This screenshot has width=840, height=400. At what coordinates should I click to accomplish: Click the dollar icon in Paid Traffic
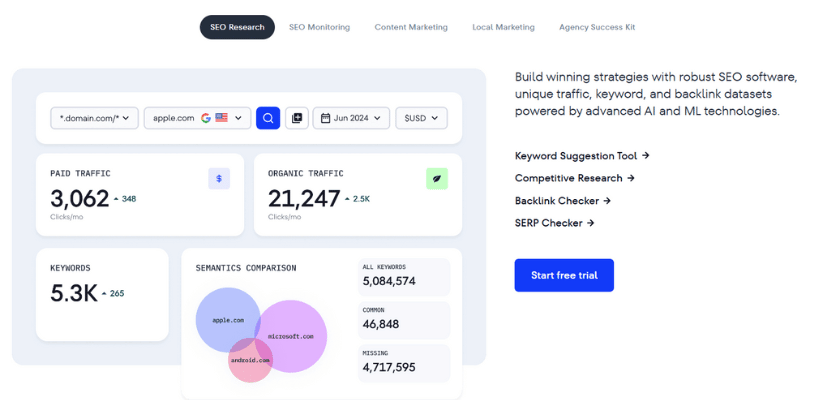tap(220, 178)
